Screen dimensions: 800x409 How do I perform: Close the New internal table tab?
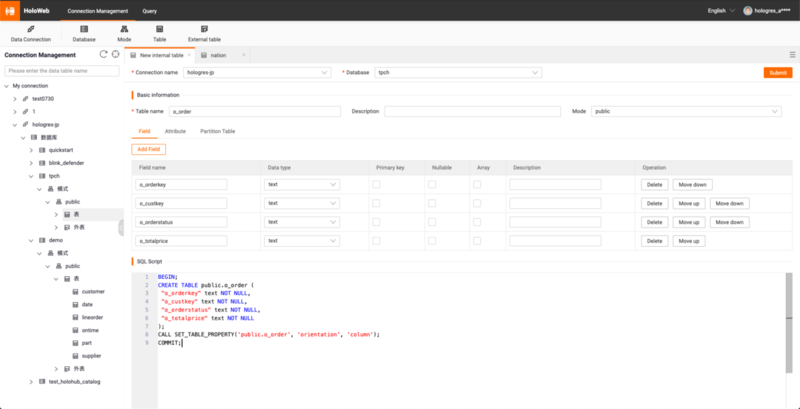click(188, 55)
